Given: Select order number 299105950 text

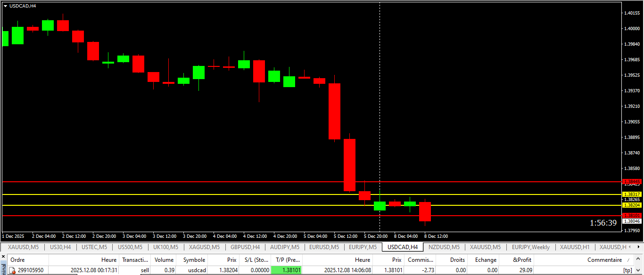Looking at the screenshot, I should pyautogui.click(x=31, y=270).
